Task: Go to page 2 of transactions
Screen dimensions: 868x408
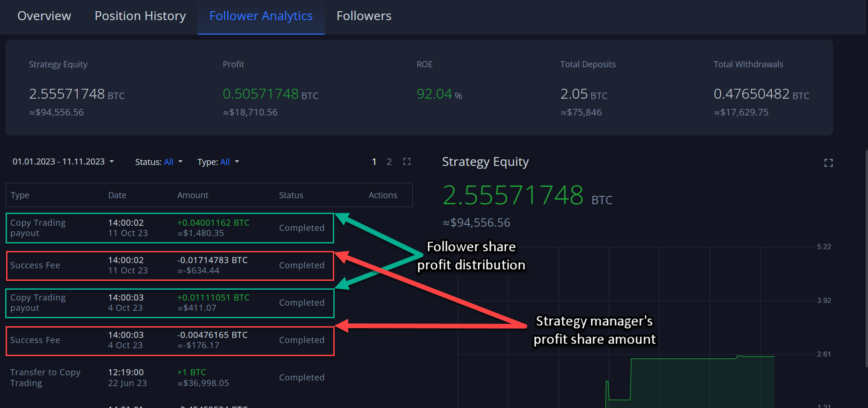Action: [389, 162]
